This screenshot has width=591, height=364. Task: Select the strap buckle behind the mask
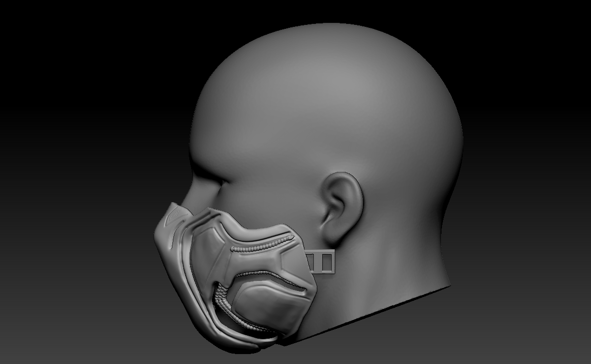[x=320, y=262]
